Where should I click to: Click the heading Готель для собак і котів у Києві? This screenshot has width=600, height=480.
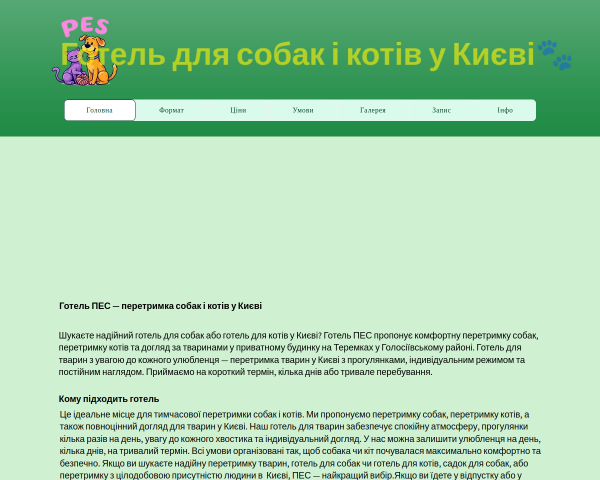pyautogui.click(x=297, y=54)
